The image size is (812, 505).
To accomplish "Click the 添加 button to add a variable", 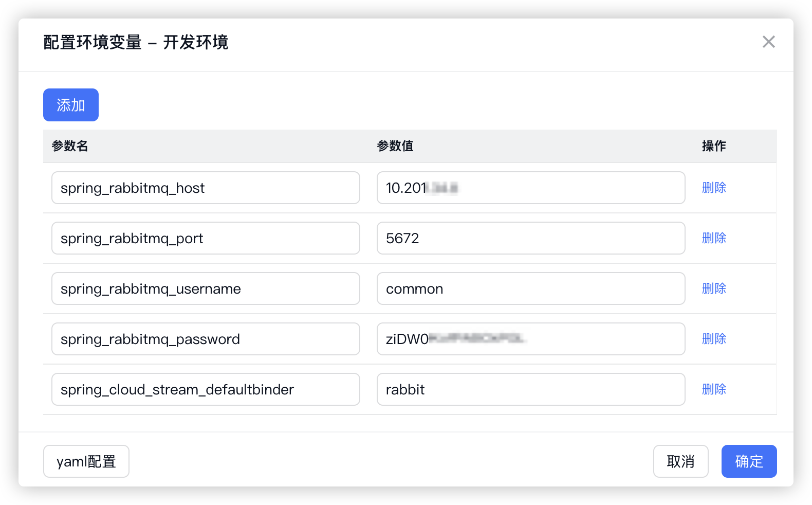I will tap(70, 105).
